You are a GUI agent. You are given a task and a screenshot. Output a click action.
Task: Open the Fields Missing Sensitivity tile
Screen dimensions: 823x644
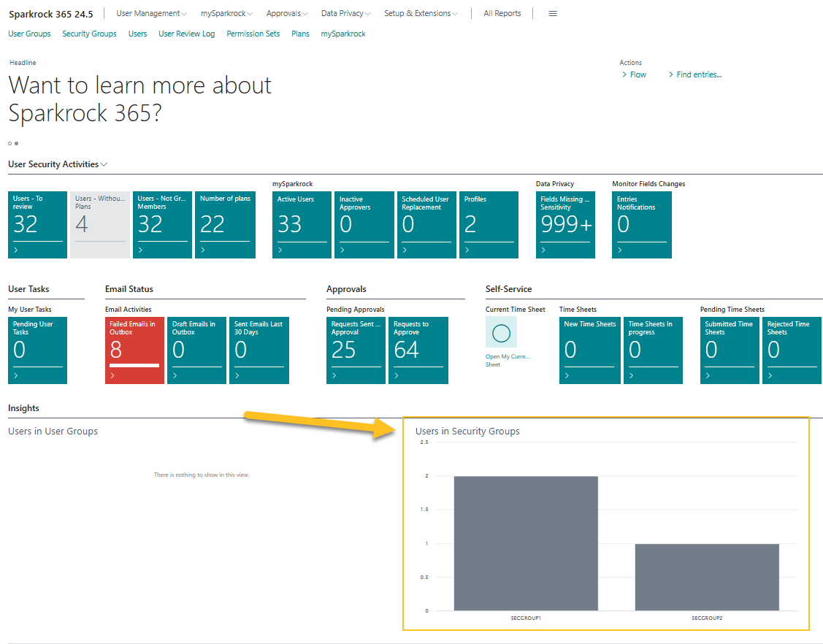click(x=565, y=225)
